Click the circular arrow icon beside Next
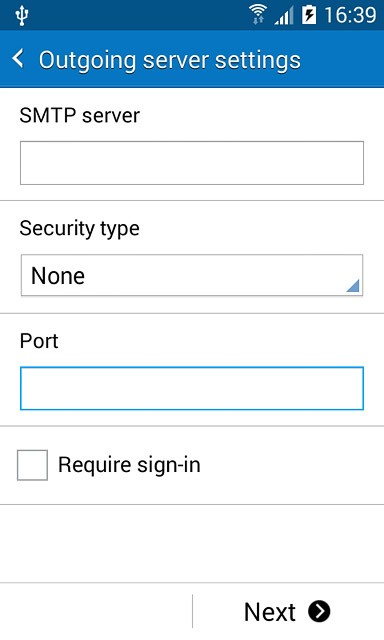384x640 pixels. [x=319, y=611]
